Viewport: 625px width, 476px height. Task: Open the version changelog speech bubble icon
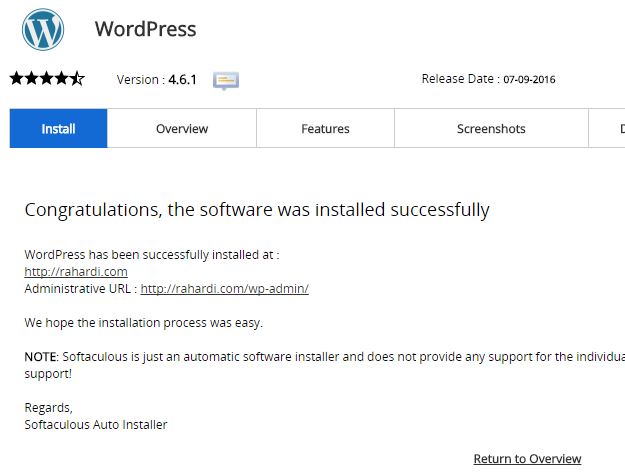coord(226,81)
